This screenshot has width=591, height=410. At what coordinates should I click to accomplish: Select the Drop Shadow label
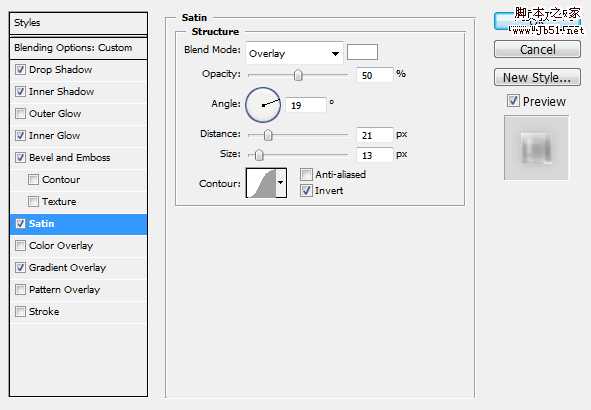[61, 70]
